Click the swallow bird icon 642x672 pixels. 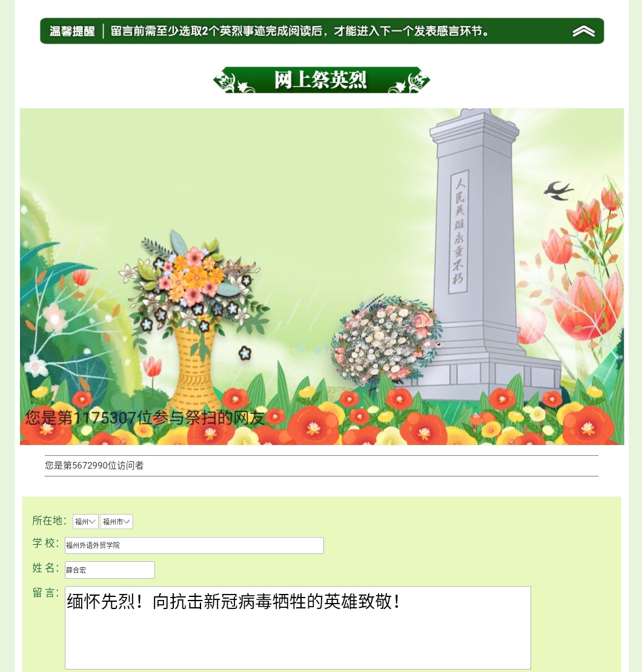pos(558,191)
